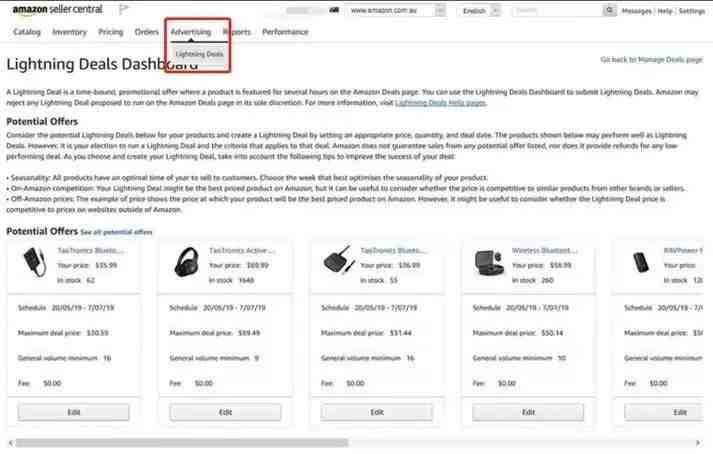This screenshot has height=454, width=713.
Task: Go back to Manage Deals page
Action: (651, 60)
